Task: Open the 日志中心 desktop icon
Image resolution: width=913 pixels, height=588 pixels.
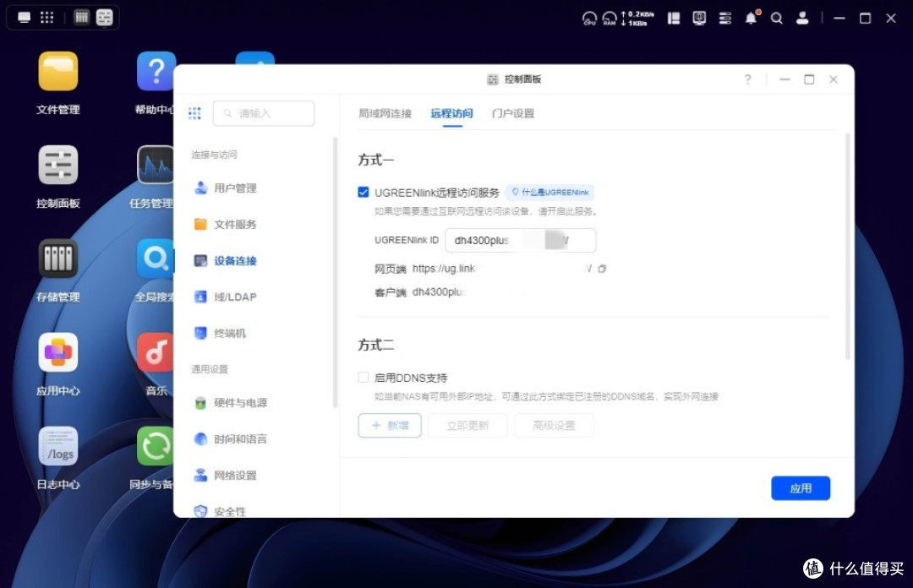Action: pos(57,447)
